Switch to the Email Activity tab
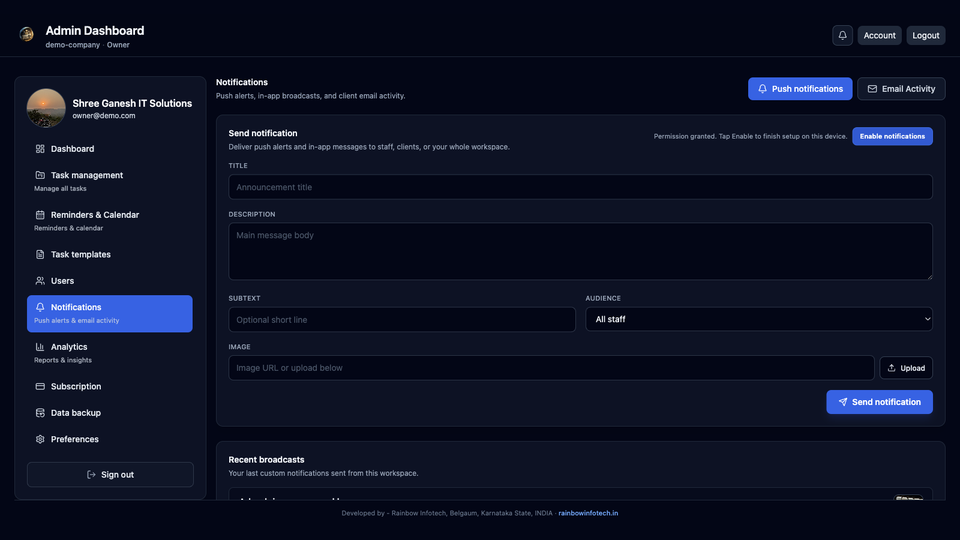 pyautogui.click(x=901, y=89)
